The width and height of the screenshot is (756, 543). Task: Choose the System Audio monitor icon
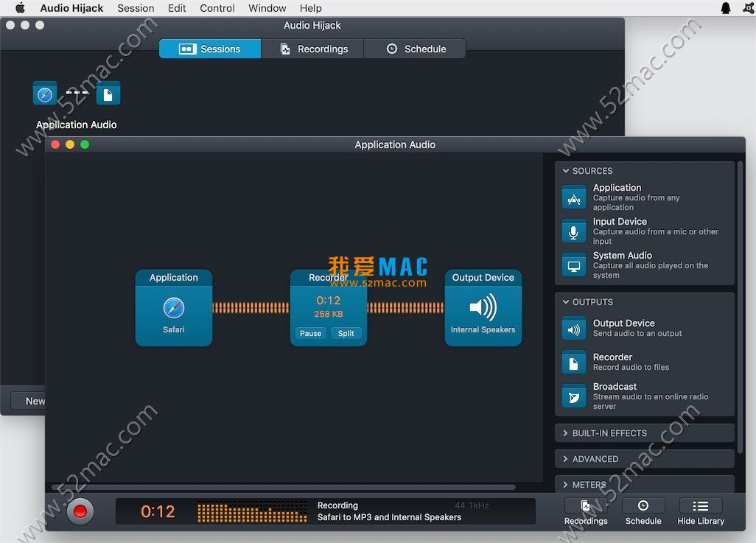click(573, 266)
